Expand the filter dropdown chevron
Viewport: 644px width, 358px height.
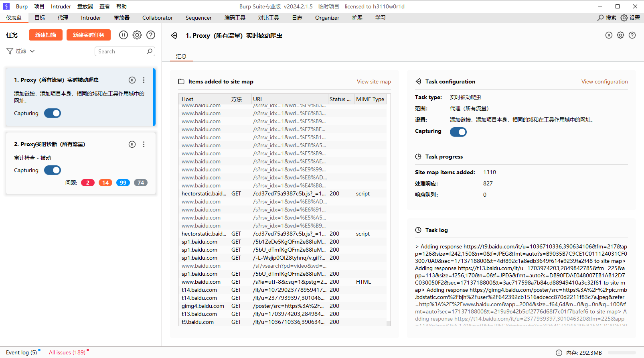[32, 51]
